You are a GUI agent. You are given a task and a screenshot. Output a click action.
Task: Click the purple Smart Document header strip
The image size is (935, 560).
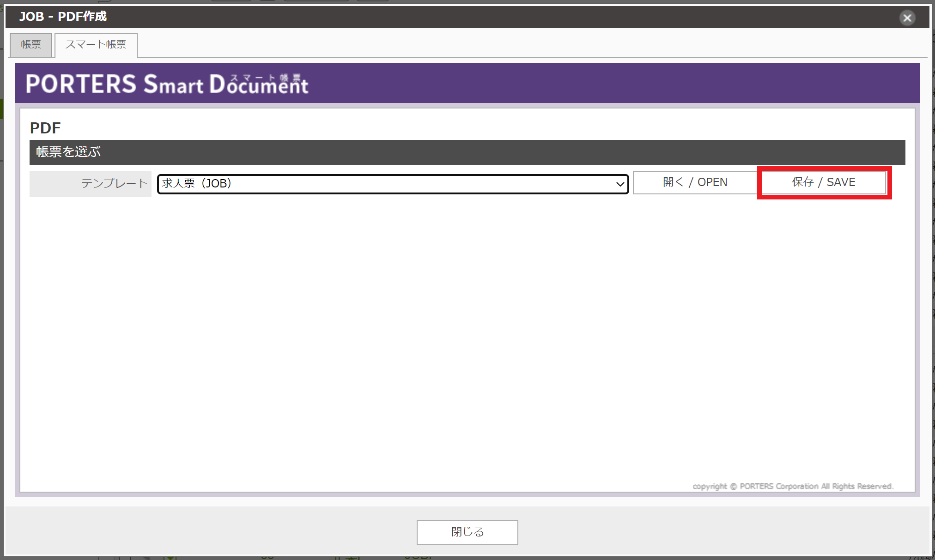pyautogui.click(x=554, y=83)
